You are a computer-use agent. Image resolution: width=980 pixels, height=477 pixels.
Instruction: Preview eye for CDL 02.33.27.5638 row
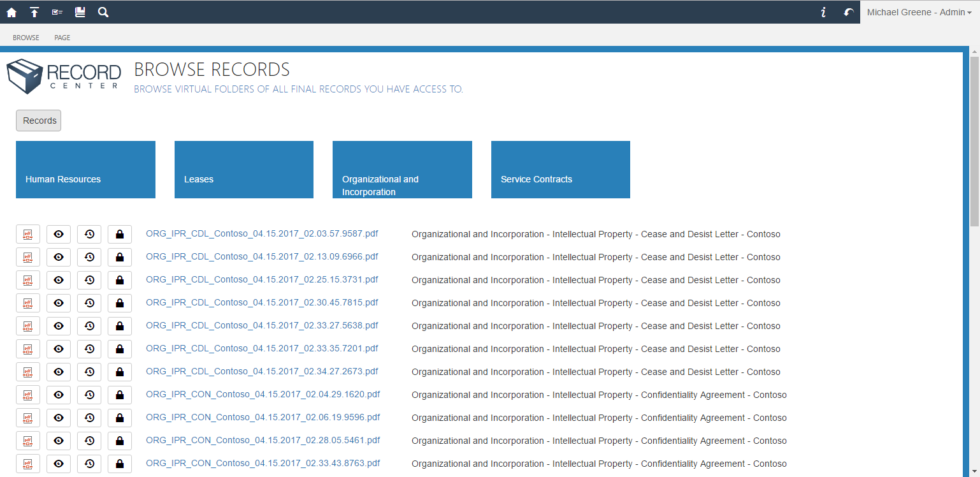[59, 327]
